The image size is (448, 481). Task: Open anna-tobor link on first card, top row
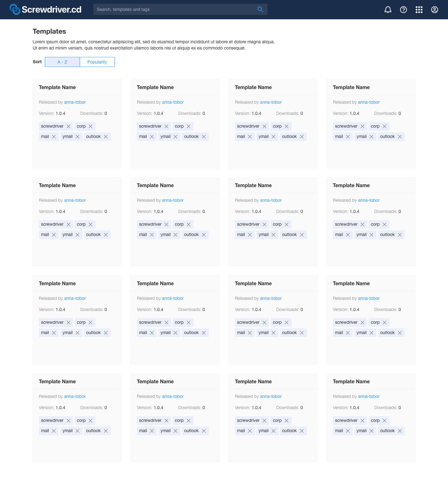(x=75, y=102)
